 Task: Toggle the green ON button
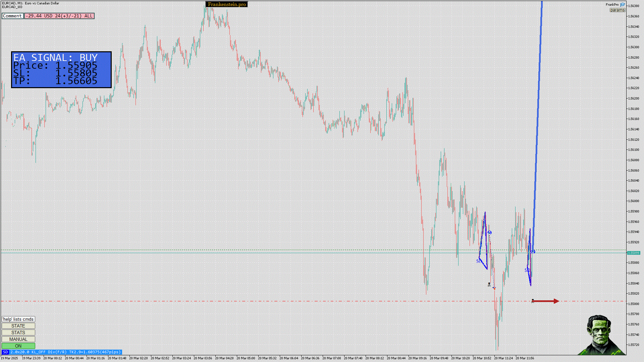click(18, 346)
